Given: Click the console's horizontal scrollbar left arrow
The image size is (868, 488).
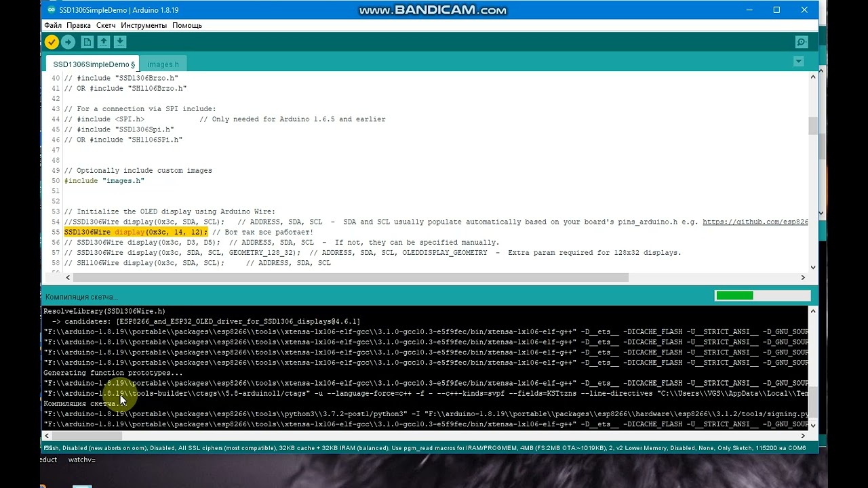Looking at the screenshot, I should 47,436.
